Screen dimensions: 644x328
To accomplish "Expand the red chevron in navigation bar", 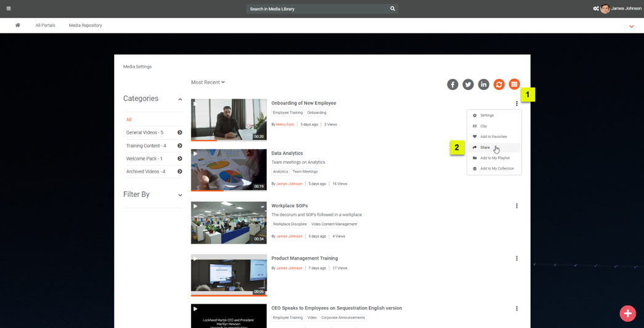I will pyautogui.click(x=631, y=27).
